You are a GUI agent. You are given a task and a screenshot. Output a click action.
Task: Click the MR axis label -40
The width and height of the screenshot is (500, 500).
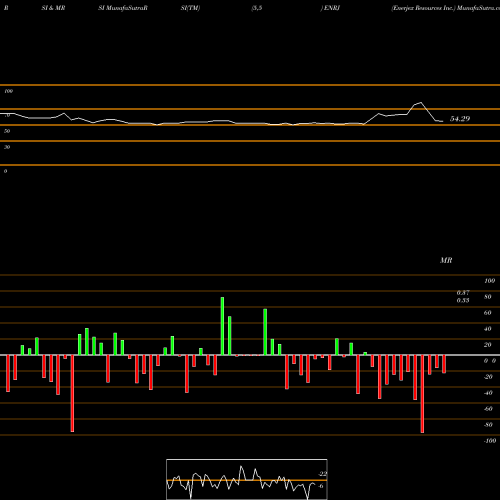(488, 393)
